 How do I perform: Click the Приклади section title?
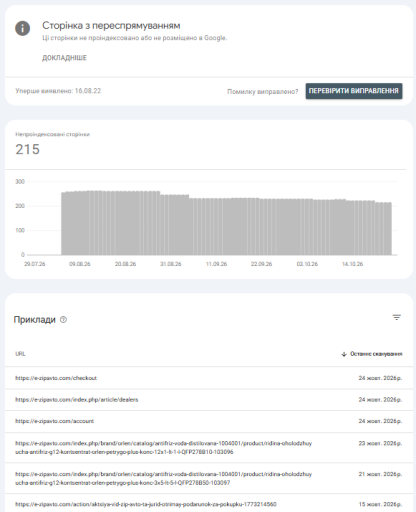(35, 320)
